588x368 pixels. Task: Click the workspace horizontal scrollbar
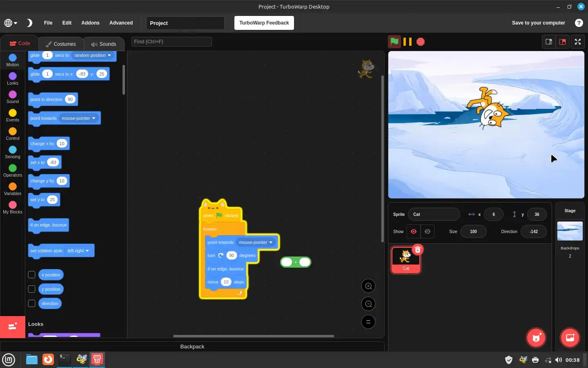point(254,336)
